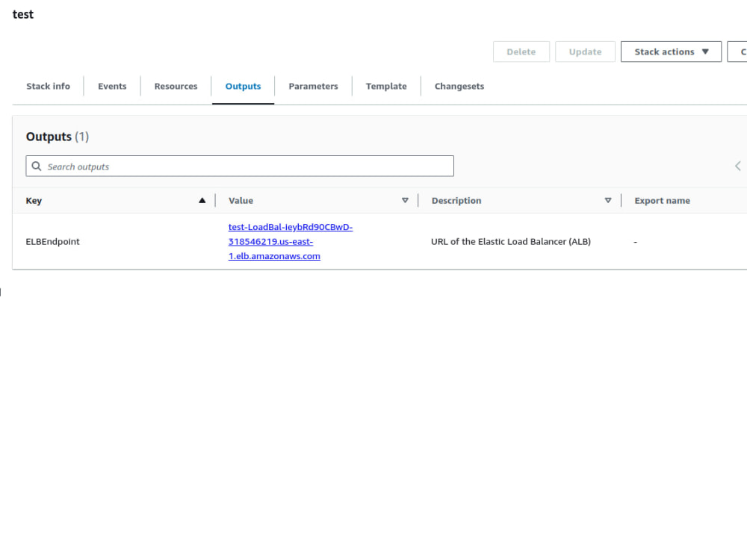
Task: View the Resources tab
Action: 176,86
